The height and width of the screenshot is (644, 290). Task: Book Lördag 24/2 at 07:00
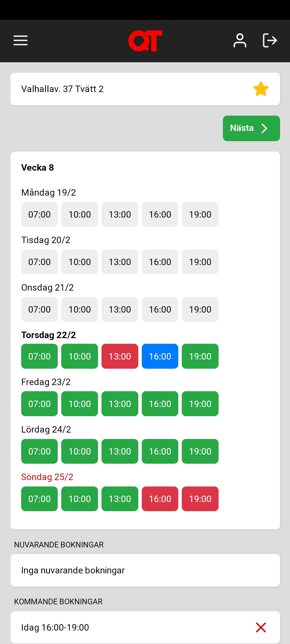[39, 451]
